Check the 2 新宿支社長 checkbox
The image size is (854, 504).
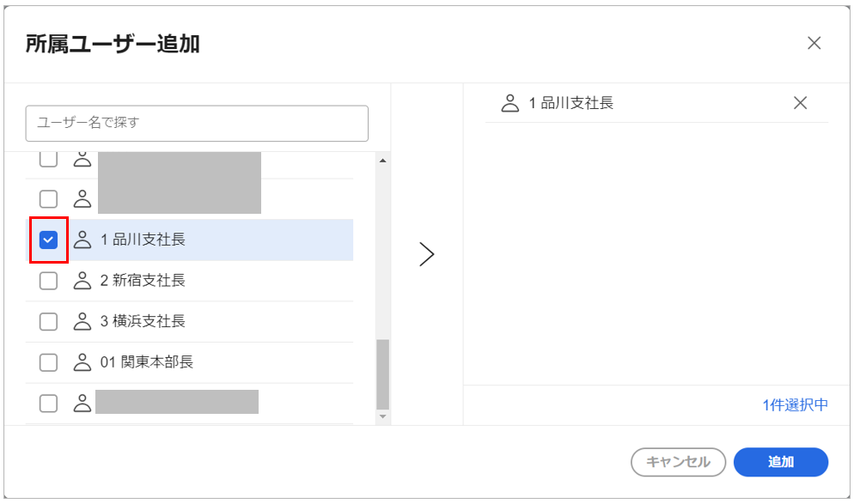point(48,281)
